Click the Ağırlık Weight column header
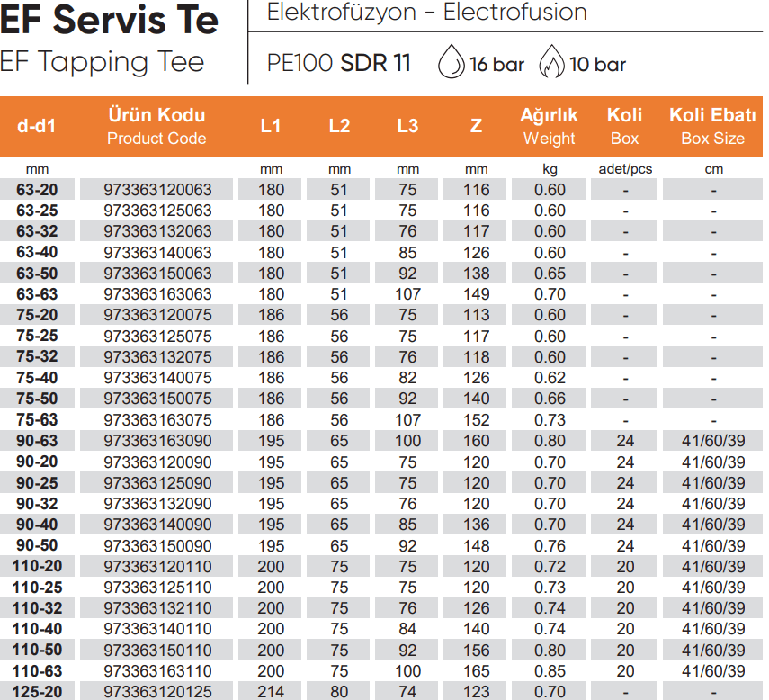Screen dimensions: 769x700 [x=549, y=126]
